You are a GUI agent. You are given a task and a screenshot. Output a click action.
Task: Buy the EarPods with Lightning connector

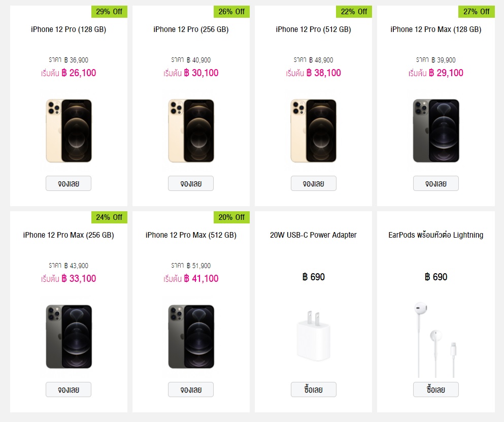(436, 389)
